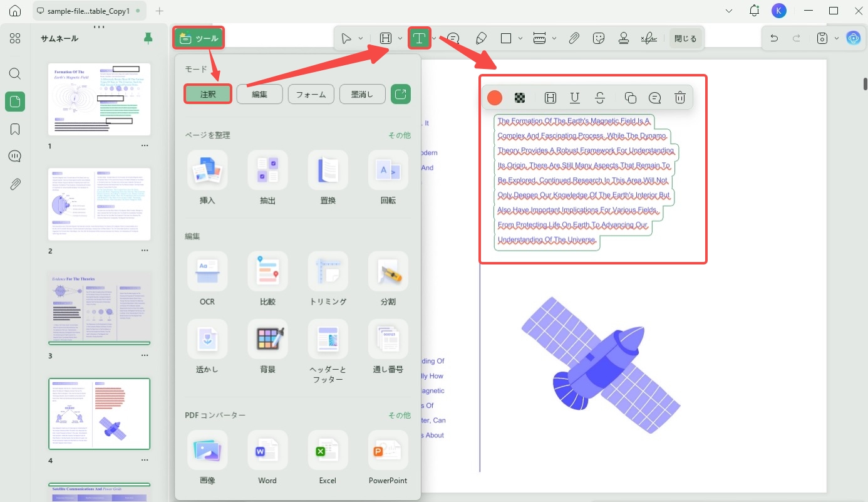Open the notifications bell

755,11
